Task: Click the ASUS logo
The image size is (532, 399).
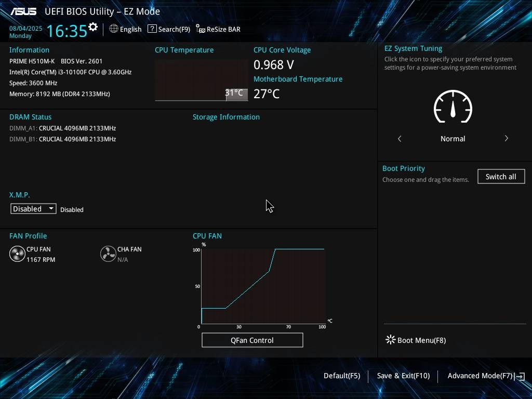Action: click(23, 11)
